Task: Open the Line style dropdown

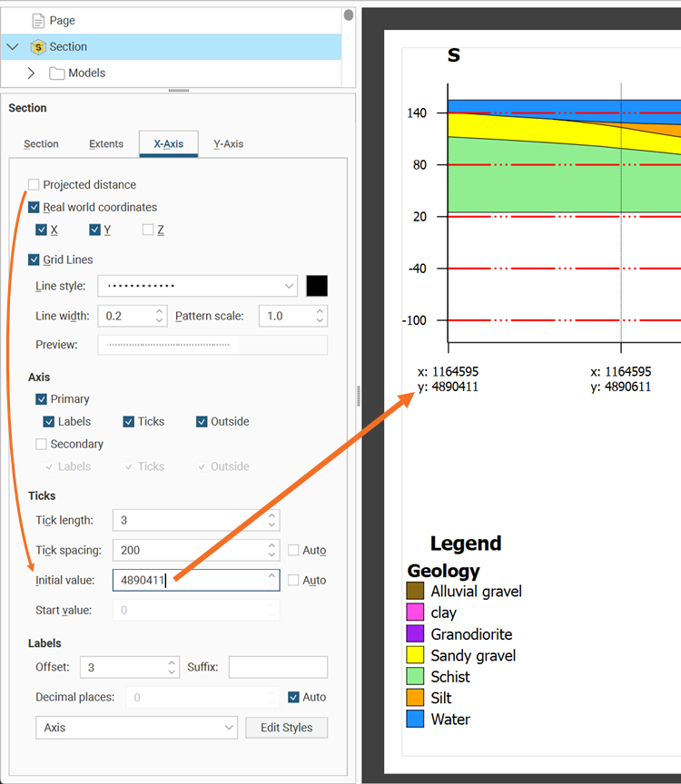Action: pyautogui.click(x=197, y=286)
